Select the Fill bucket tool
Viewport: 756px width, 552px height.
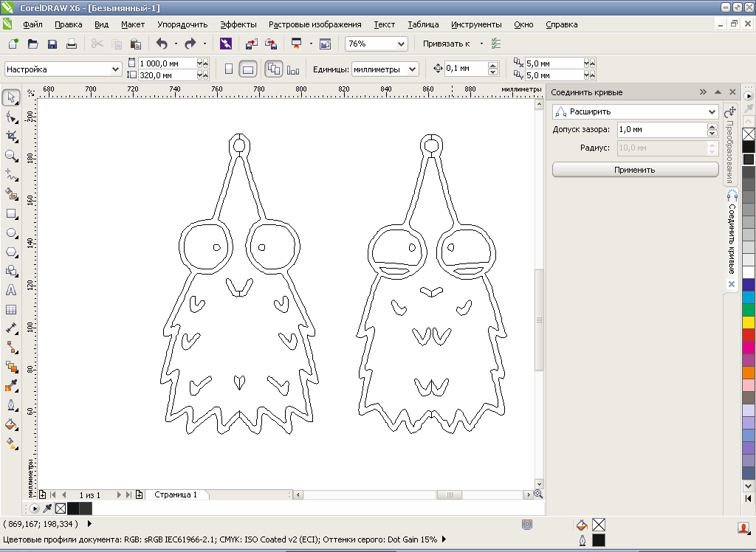[11, 425]
